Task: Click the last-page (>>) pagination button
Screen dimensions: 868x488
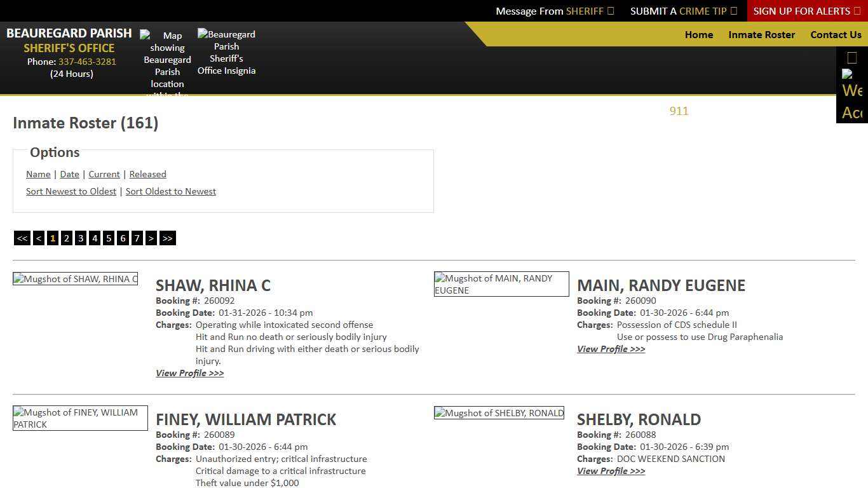Action: (167, 238)
